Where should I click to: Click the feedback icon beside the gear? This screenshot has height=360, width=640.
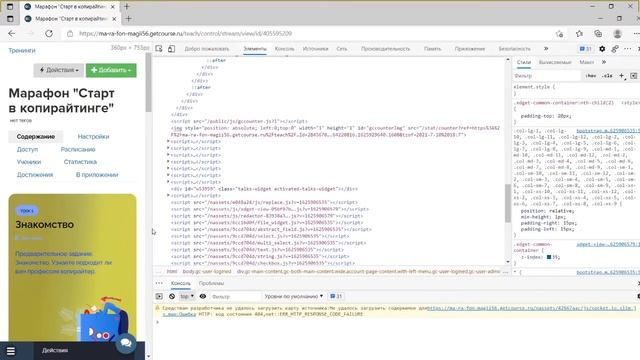click(615, 49)
